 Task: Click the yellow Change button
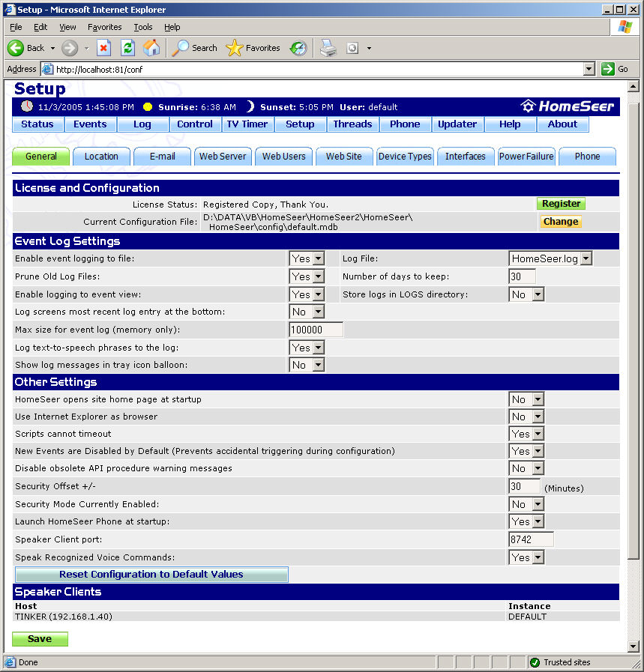[561, 222]
